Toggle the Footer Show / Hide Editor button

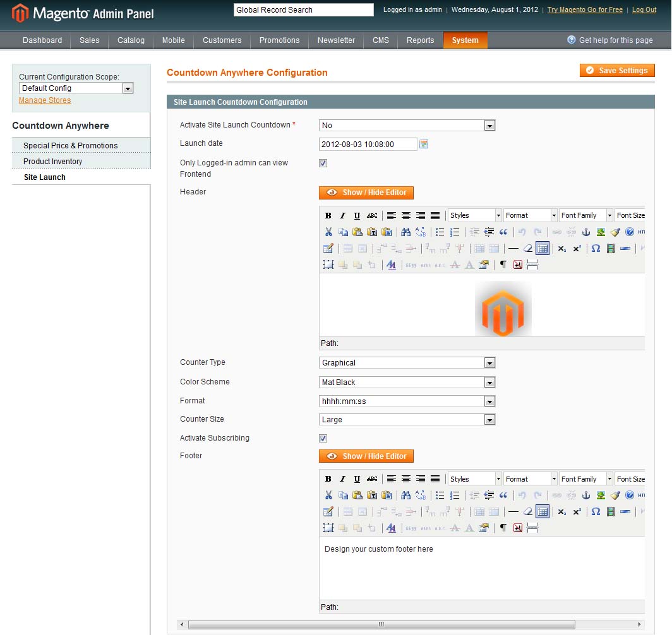coord(366,456)
